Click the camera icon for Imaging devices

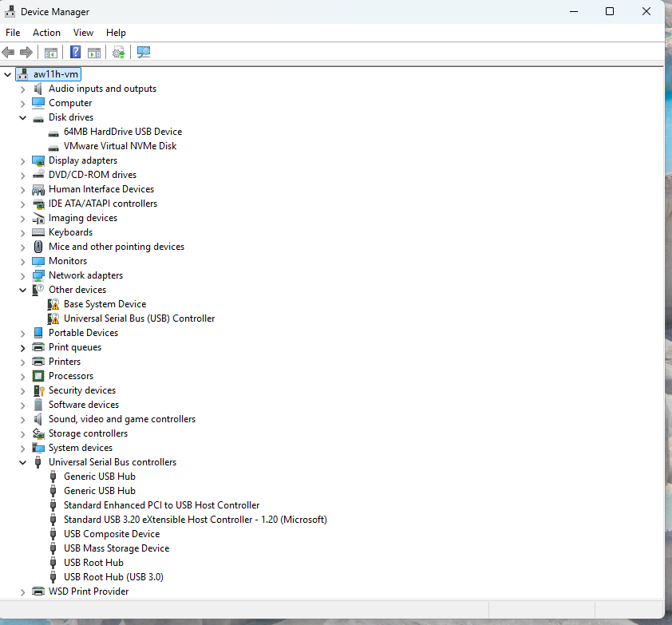click(38, 218)
